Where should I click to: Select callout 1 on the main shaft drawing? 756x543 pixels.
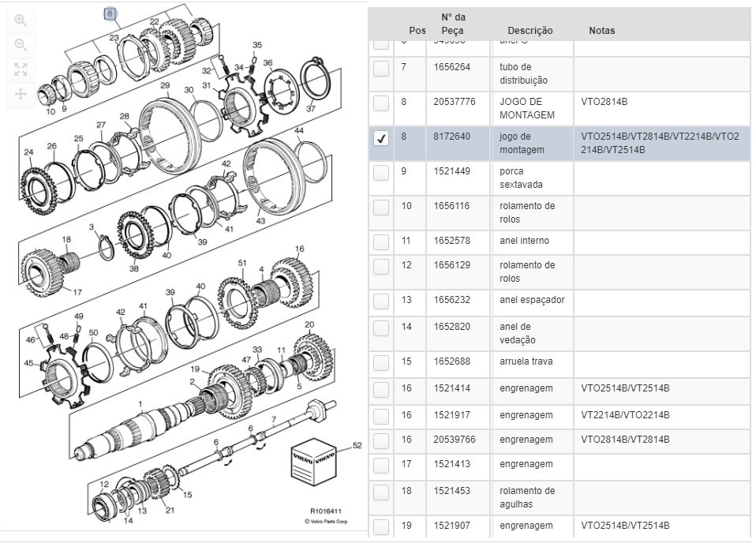tap(140, 404)
